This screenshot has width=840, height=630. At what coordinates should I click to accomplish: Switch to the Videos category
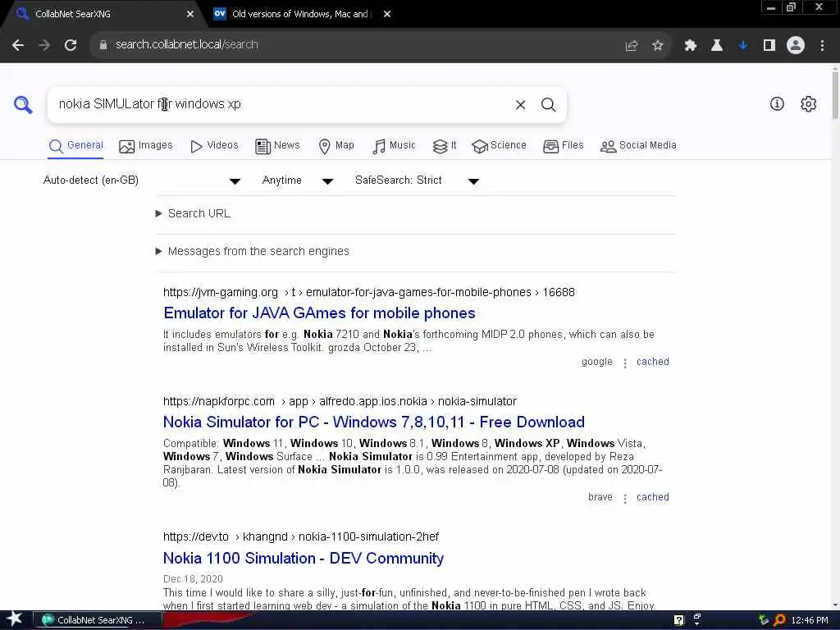214,146
